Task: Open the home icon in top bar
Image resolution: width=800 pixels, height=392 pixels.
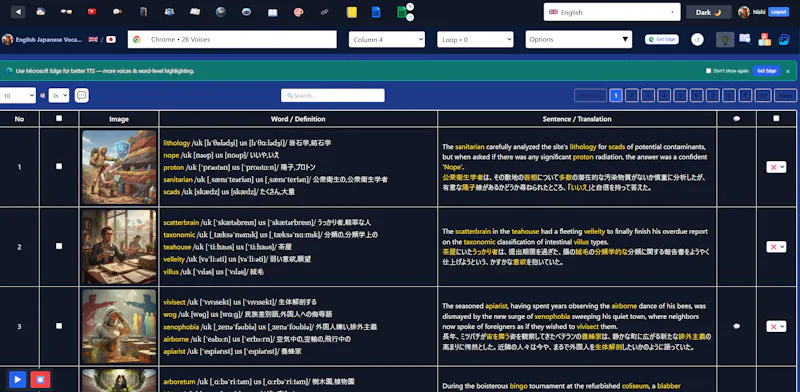Action: 41,12
